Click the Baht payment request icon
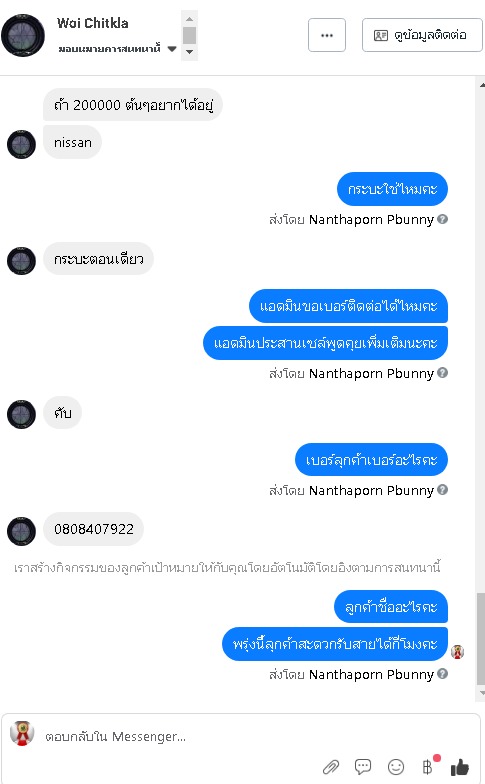 click(x=428, y=766)
